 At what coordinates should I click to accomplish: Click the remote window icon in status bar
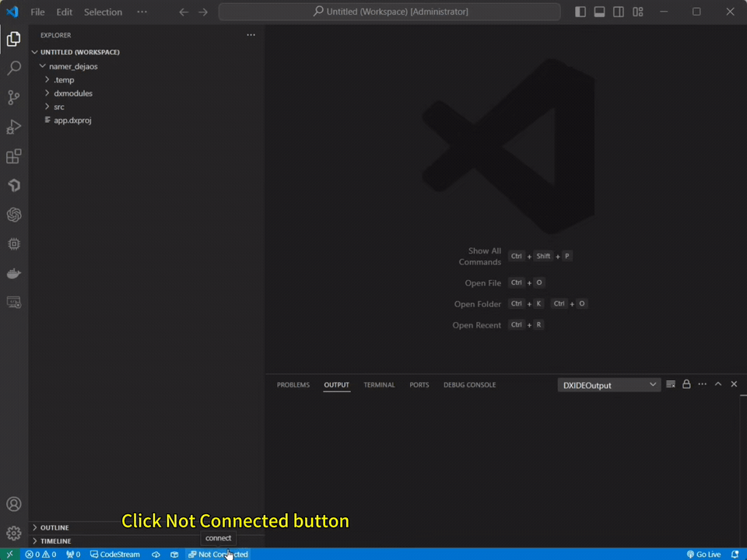tap(9, 555)
